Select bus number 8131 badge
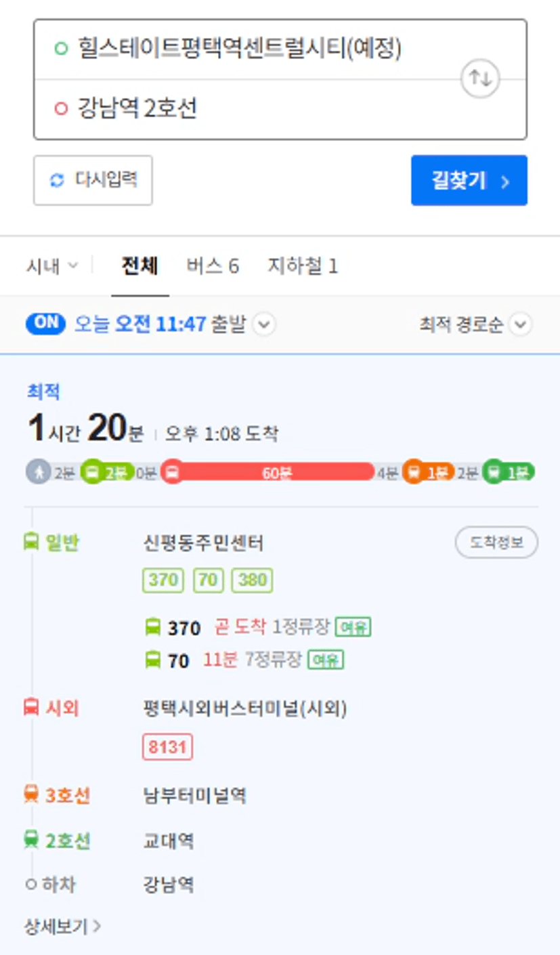 168,747
